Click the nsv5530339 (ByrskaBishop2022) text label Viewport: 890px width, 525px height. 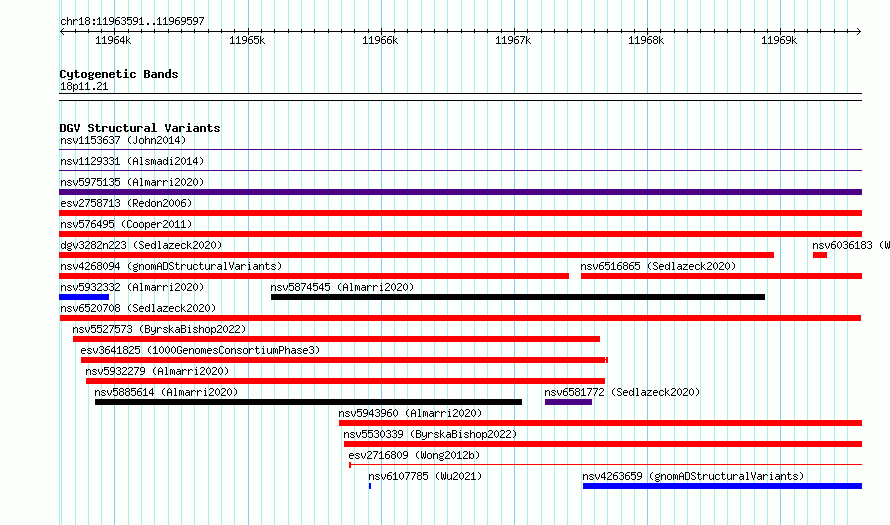click(x=430, y=434)
